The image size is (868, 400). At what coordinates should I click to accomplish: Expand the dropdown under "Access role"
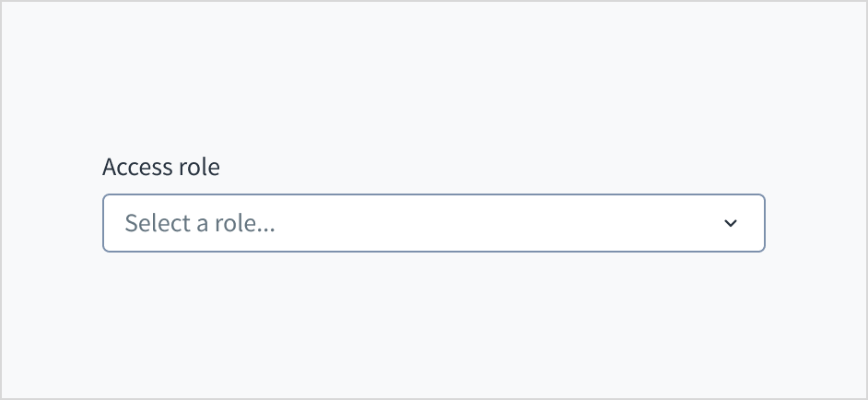(x=433, y=223)
